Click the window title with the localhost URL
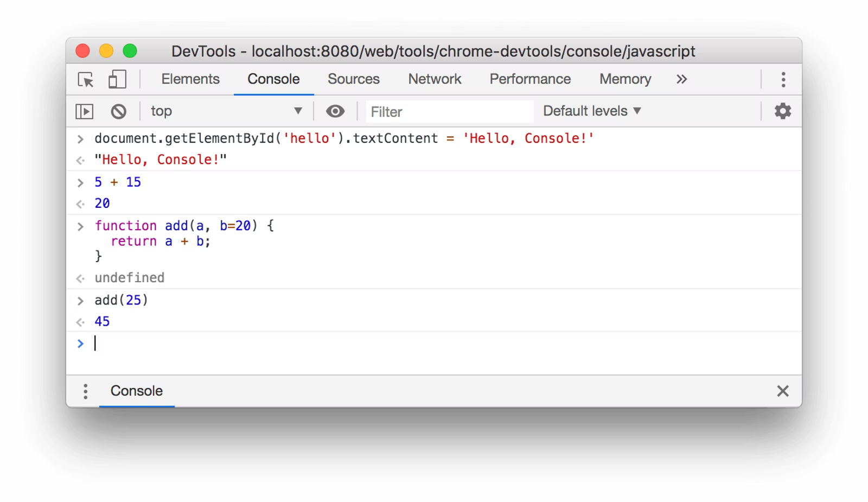868x502 pixels. [433, 51]
